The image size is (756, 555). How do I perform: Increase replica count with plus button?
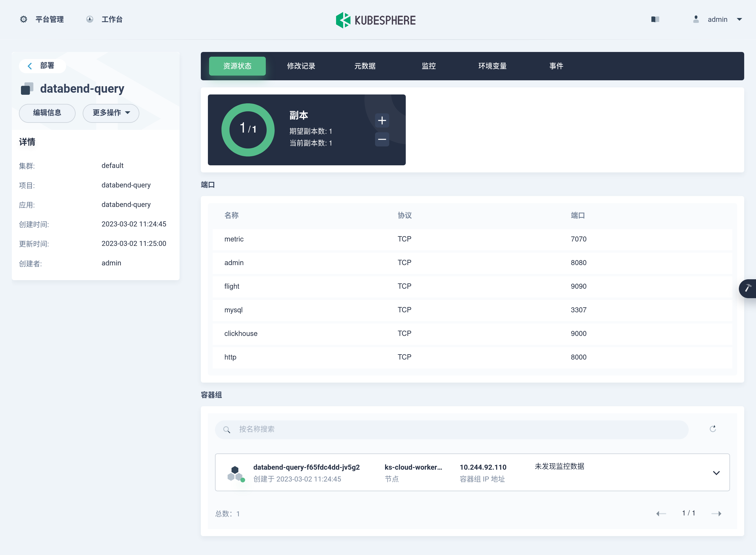pyautogui.click(x=382, y=120)
